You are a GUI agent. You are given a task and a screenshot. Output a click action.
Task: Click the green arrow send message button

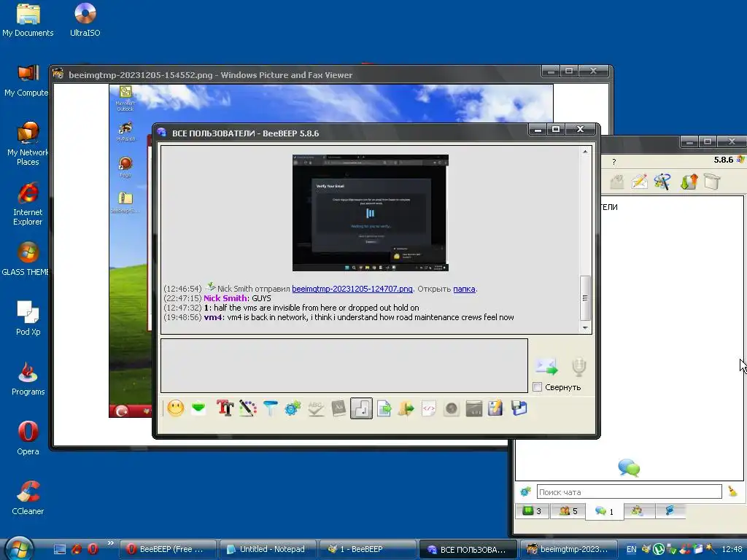[546, 367]
